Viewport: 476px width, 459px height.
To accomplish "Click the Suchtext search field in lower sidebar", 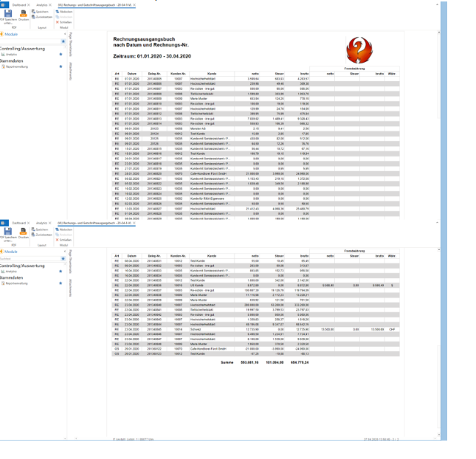I will tap(28, 259).
